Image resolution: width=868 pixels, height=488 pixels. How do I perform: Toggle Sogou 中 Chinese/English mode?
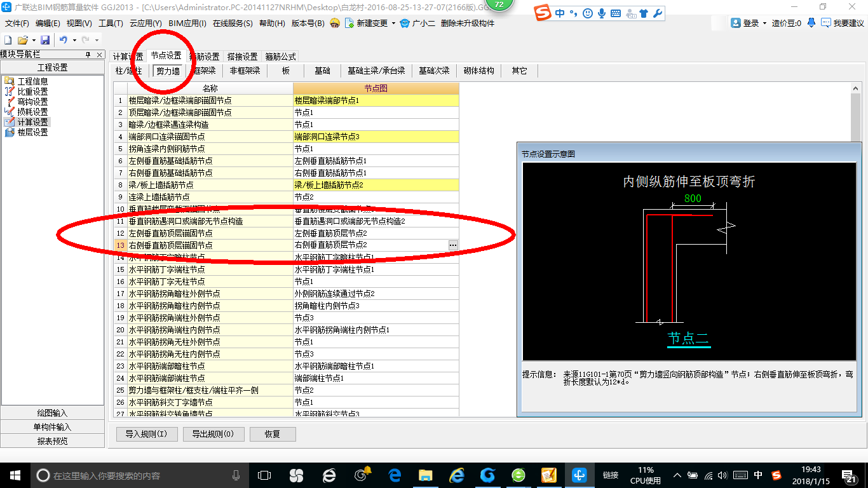coord(560,13)
